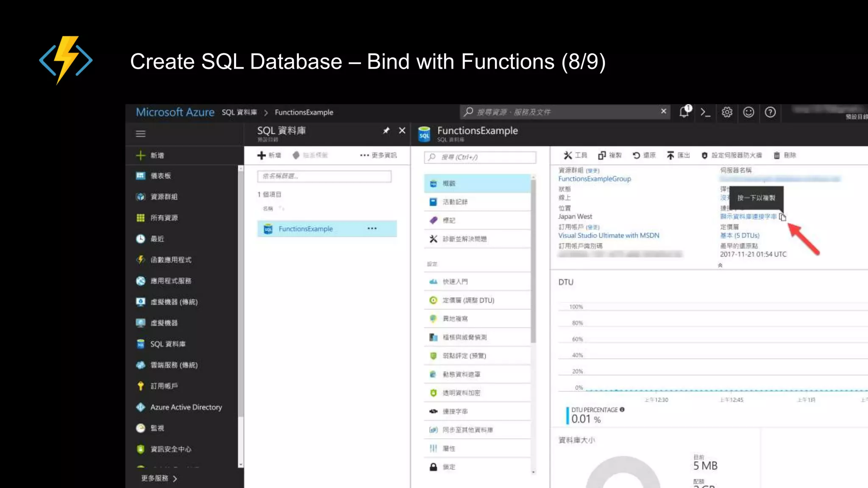Click the 連接字串 connection strings icon
This screenshot has height=488, width=868.
[433, 411]
